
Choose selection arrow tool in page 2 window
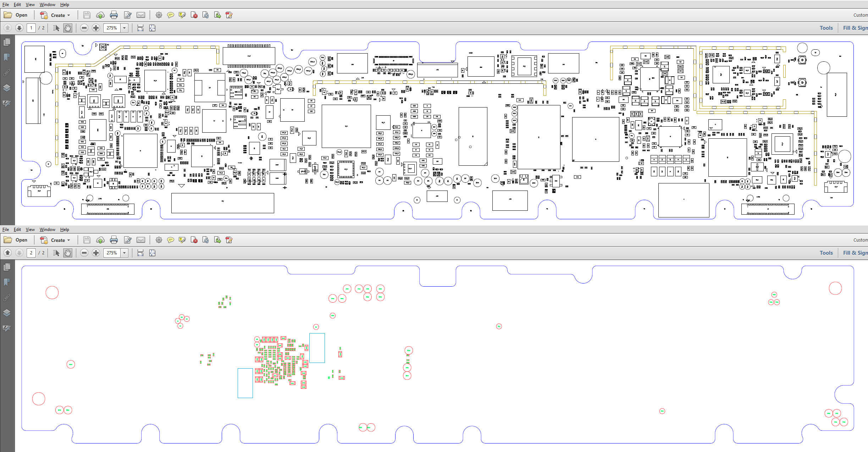coord(56,253)
